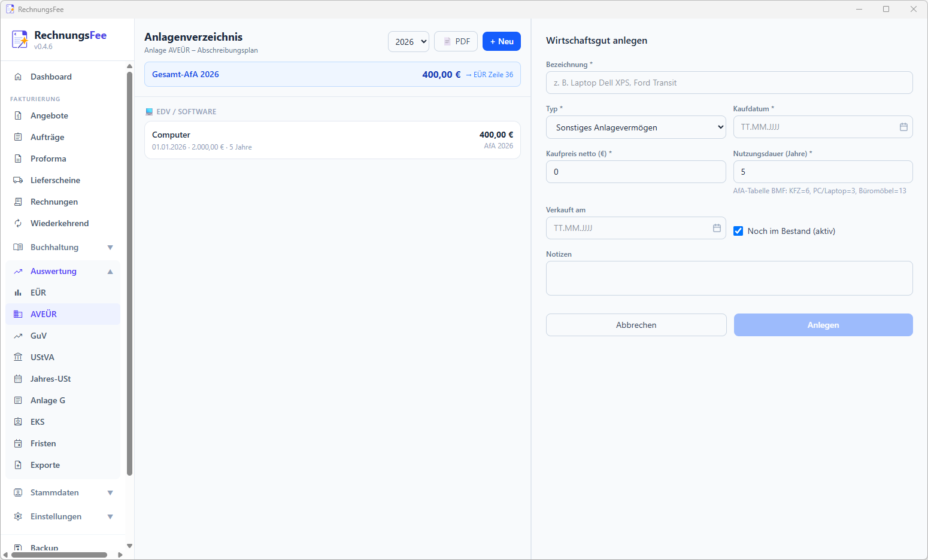The image size is (928, 560).
Task: Click the GuV chart icon
Action: point(18,336)
